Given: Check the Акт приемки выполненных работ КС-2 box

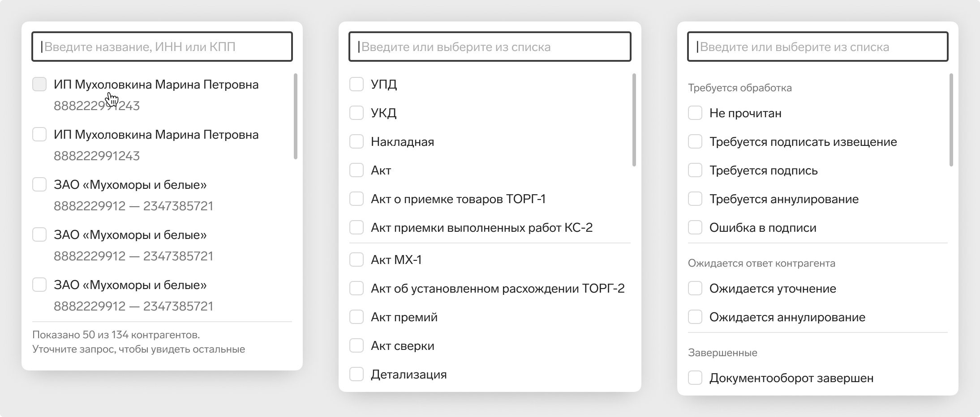Looking at the screenshot, I should point(357,227).
